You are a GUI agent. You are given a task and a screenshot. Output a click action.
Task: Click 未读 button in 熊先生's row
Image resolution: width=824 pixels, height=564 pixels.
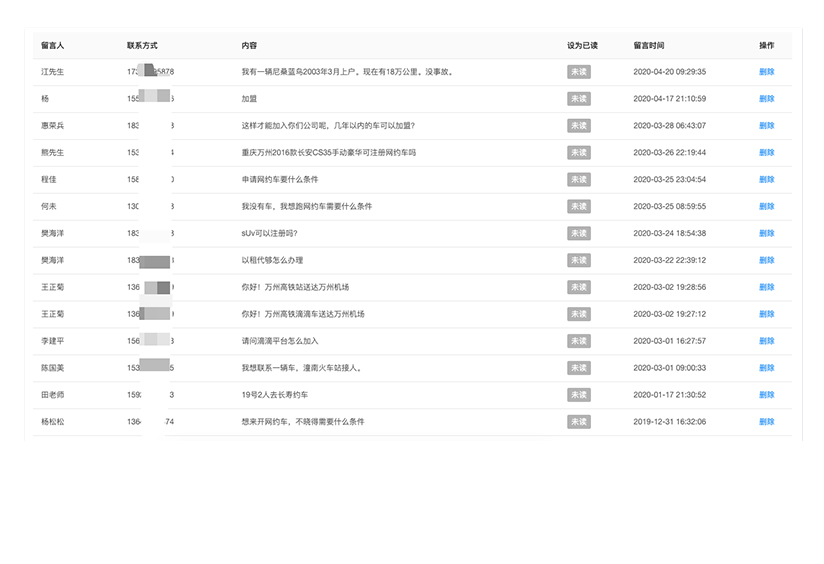(578, 153)
